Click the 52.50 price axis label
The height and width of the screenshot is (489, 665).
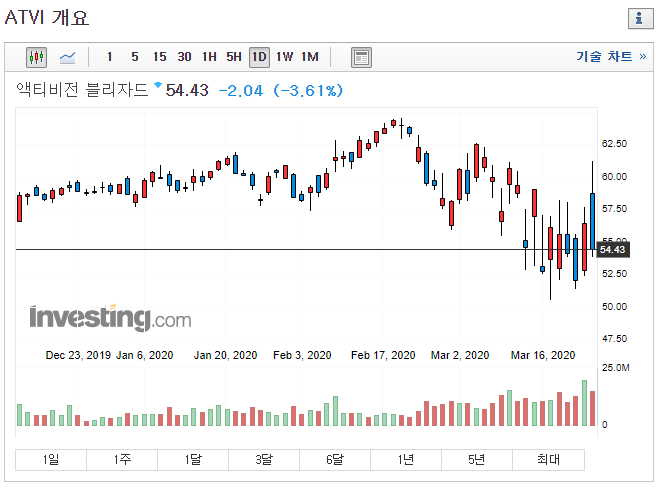click(x=614, y=274)
